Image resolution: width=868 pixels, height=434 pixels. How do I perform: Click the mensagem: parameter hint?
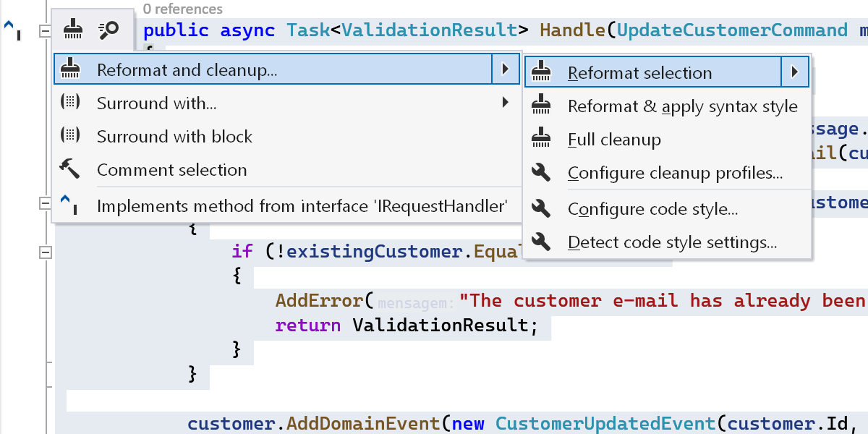[416, 302]
